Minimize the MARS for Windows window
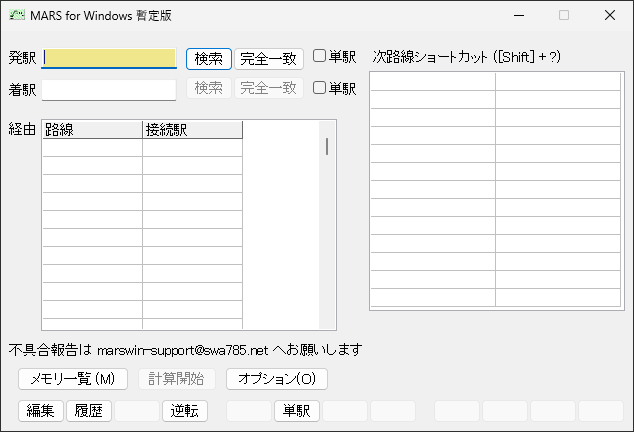 [519, 15]
